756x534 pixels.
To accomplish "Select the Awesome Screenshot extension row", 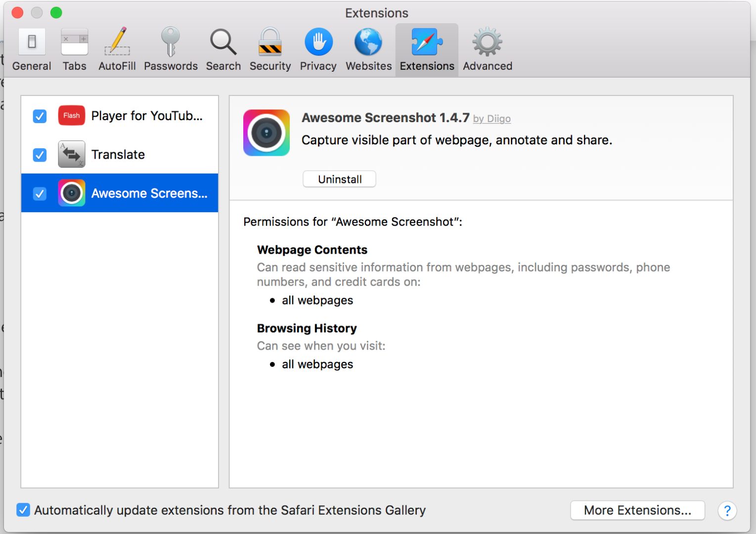I will 120,193.
